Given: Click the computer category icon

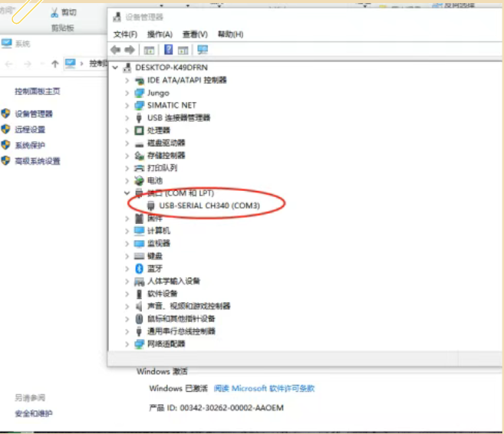Looking at the screenshot, I should click(x=139, y=231).
